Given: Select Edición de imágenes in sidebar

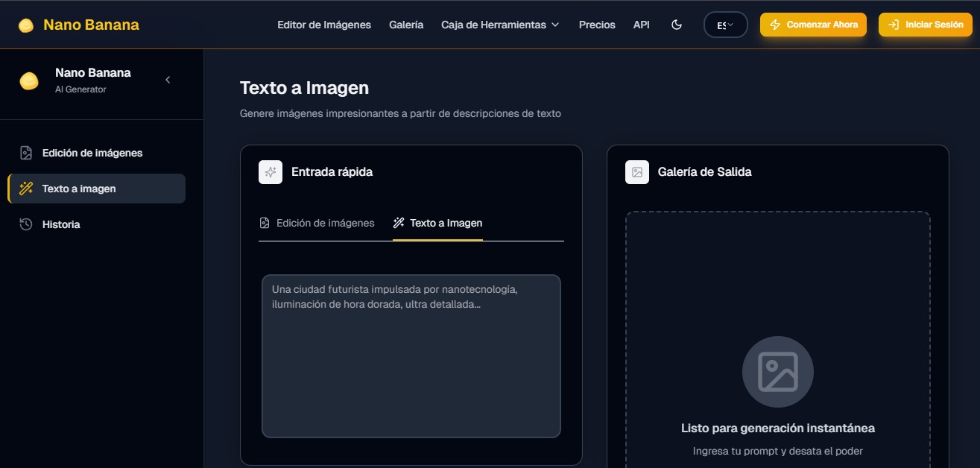Looking at the screenshot, I should (x=92, y=153).
